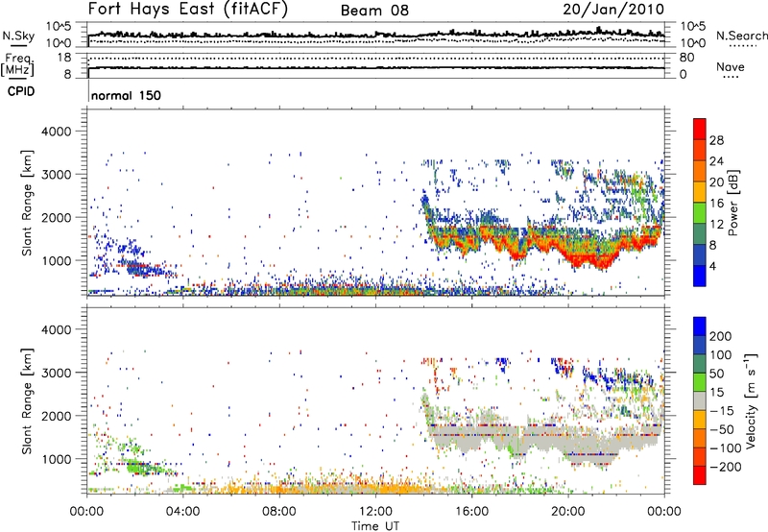Click the solid noise line in N.Sky panel
This screenshot has height=532, width=768.
coord(375,35)
